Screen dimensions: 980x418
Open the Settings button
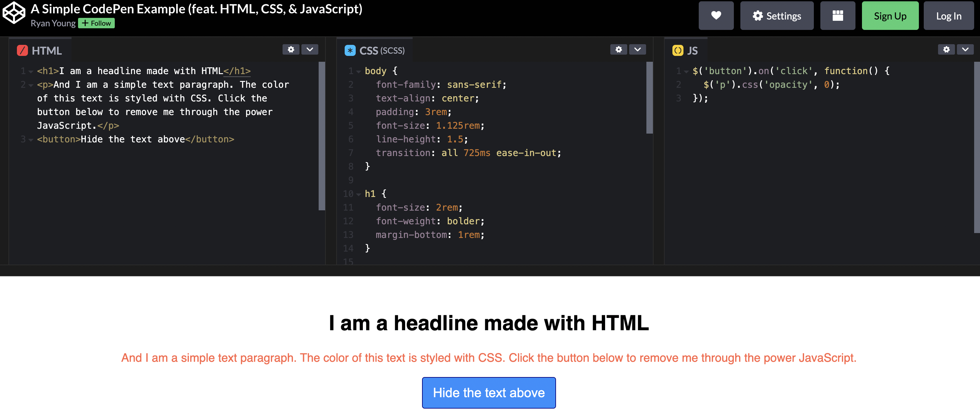pos(776,16)
